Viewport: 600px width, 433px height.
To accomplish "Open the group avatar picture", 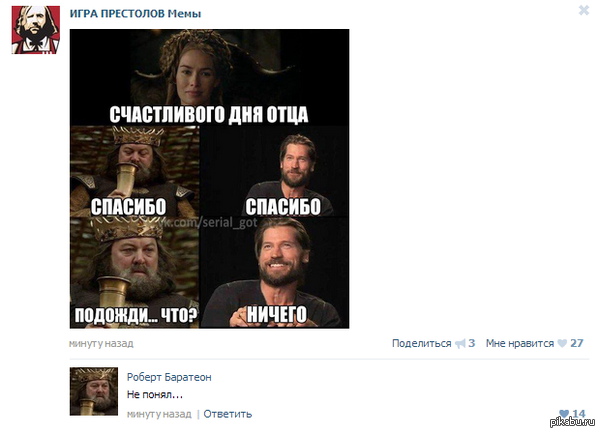I will point(36,30).
